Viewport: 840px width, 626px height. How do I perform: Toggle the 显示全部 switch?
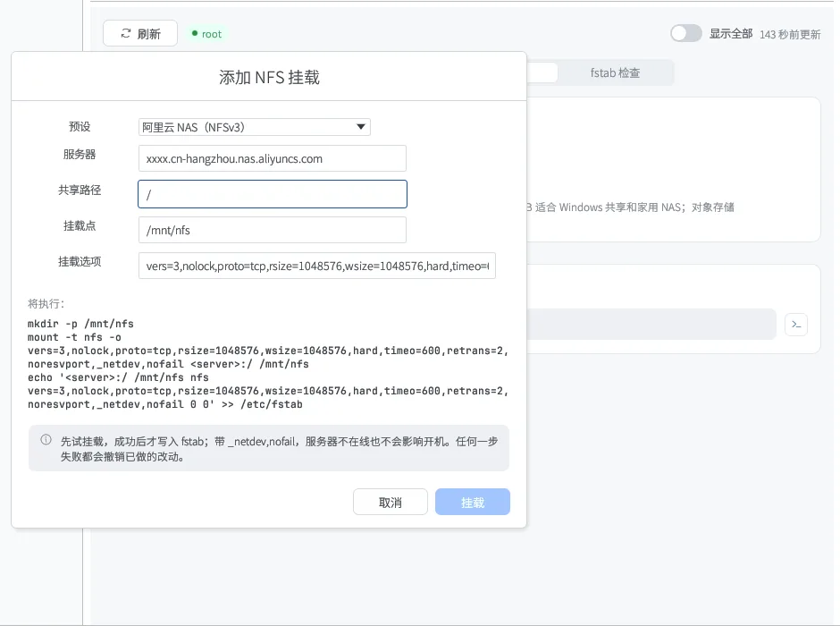pos(686,33)
